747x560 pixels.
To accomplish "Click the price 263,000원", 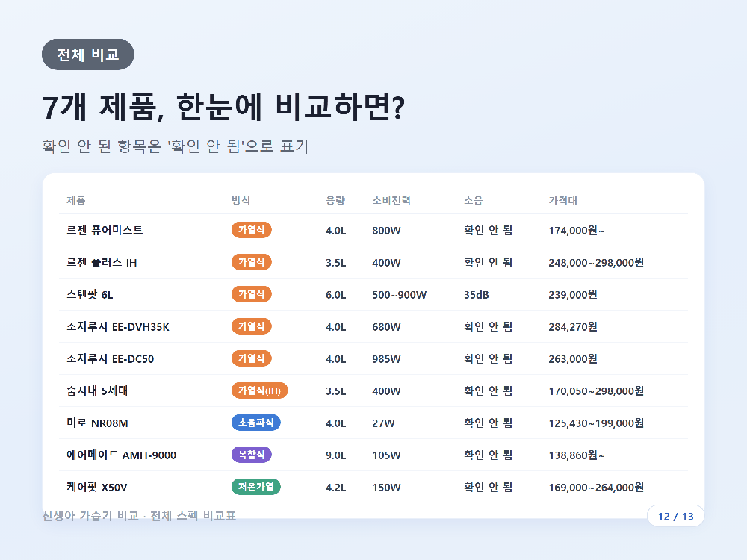I will (573, 359).
